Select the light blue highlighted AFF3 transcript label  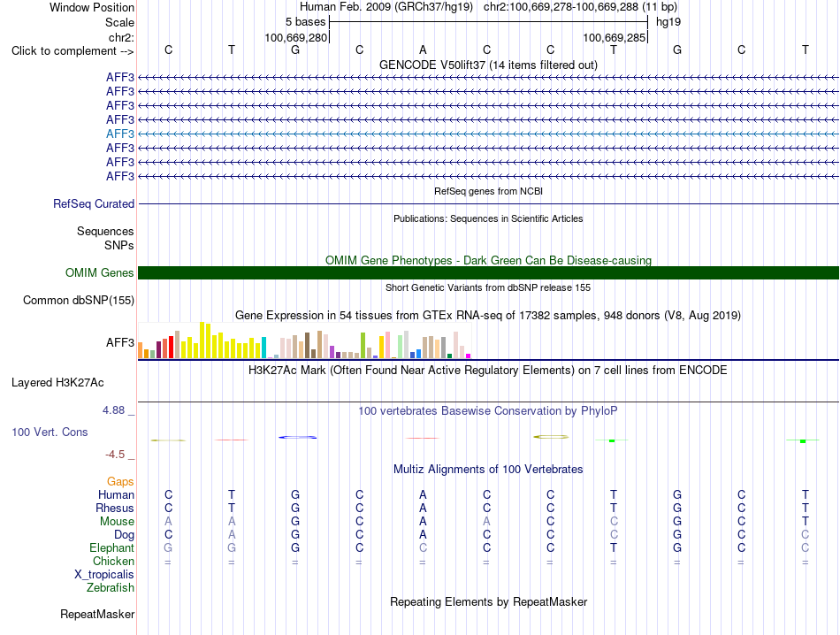click(120, 134)
